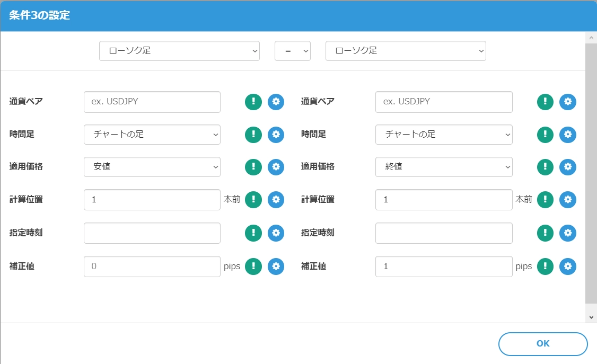Open info tooltip beside left 通貨ペア field
The width and height of the screenshot is (597, 364).
click(253, 102)
